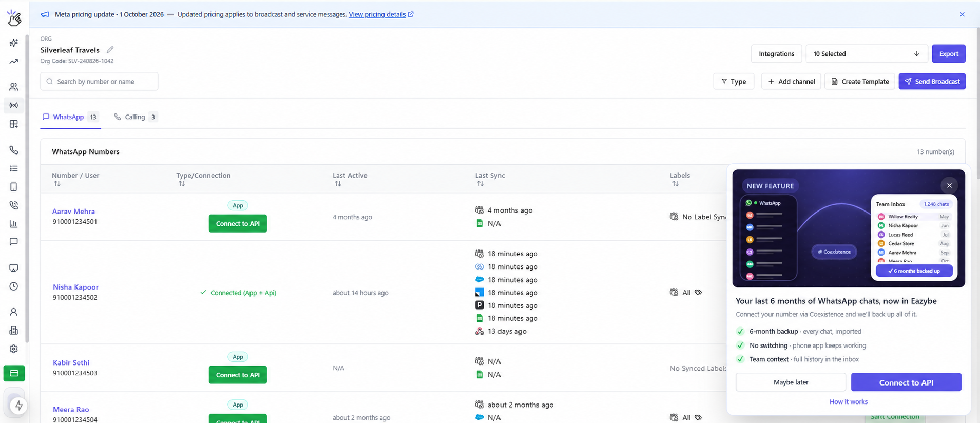Switch to the Calling tab
The height and width of the screenshot is (423, 980).
tap(136, 117)
